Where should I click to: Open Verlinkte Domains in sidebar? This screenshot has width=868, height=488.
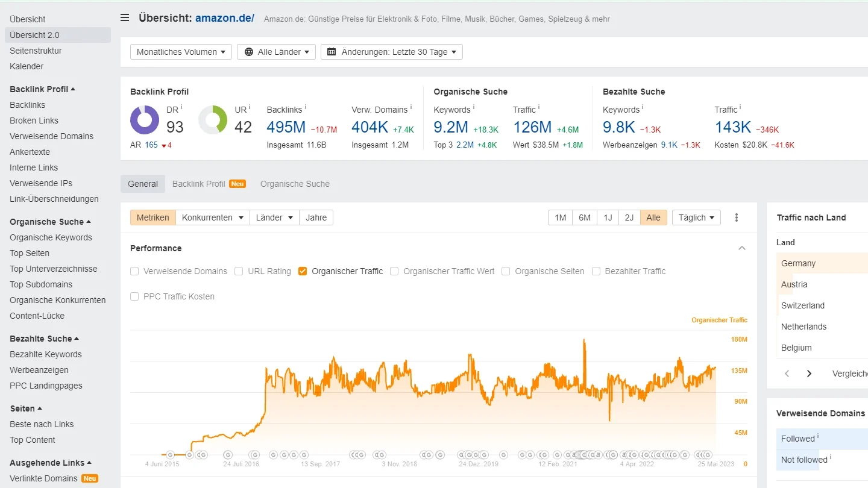coord(43,478)
